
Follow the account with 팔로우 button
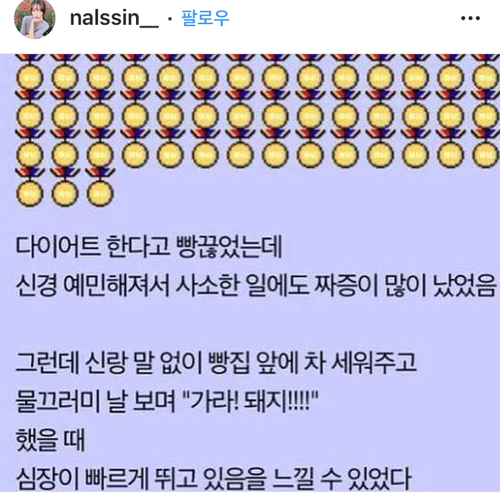[x=205, y=18]
